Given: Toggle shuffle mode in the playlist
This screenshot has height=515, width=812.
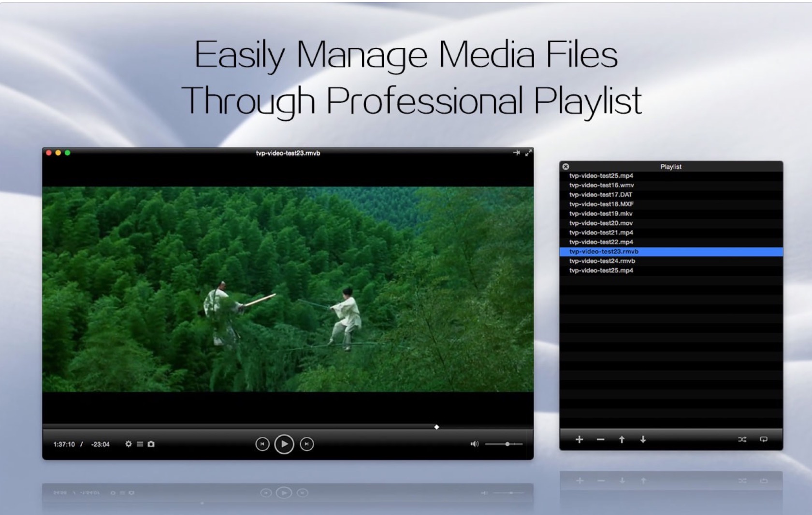Looking at the screenshot, I should tap(742, 439).
